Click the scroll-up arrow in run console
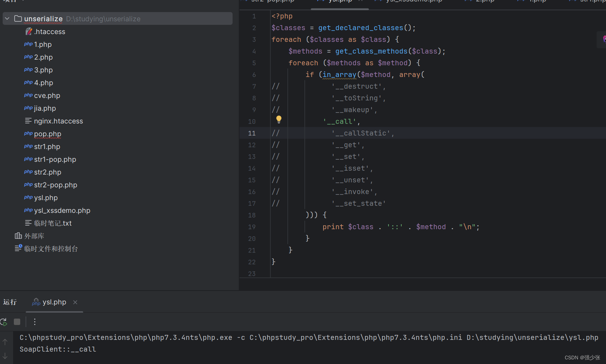 [5, 342]
